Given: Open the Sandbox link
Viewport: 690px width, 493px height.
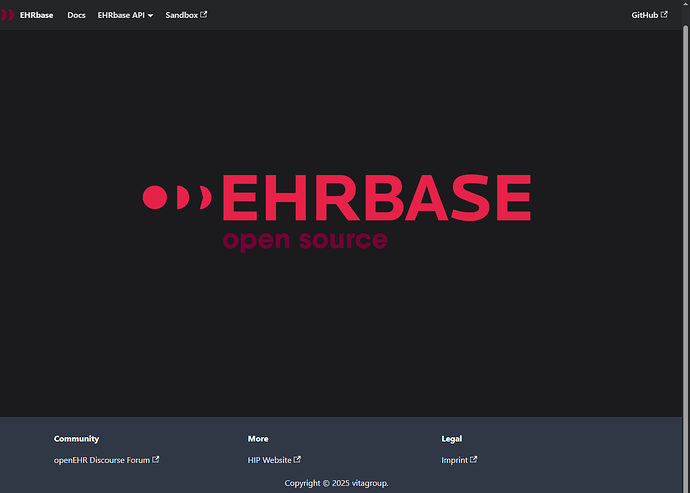Looking at the screenshot, I should (x=182, y=15).
